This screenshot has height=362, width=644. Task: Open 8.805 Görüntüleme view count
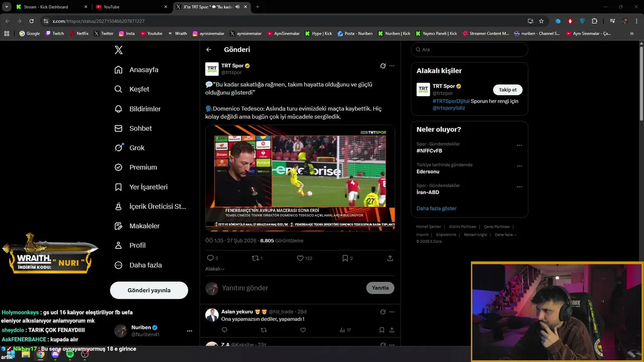282,241
